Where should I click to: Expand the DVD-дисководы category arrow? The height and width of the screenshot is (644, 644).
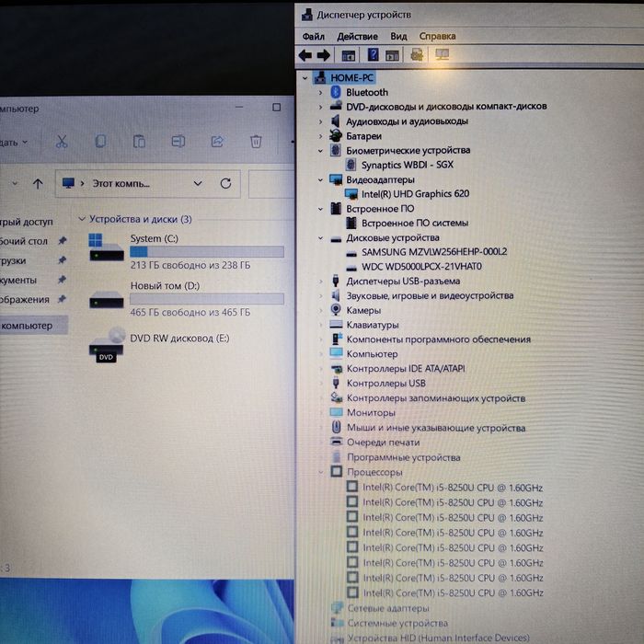(x=320, y=107)
